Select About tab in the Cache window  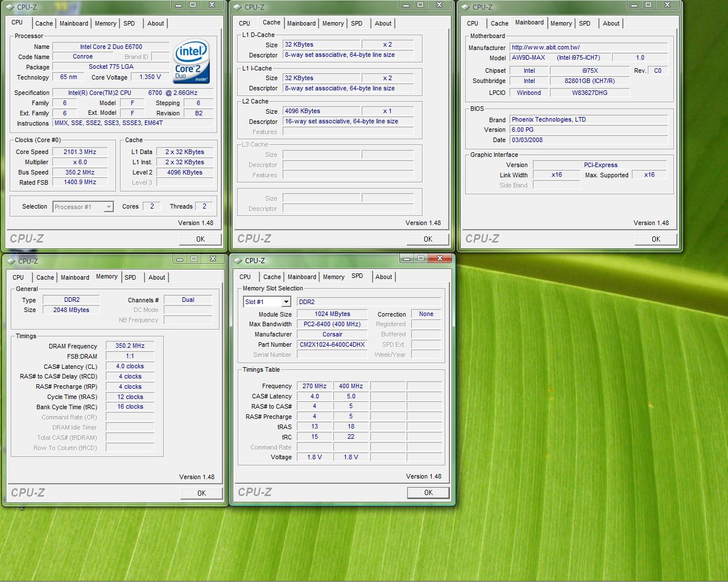coord(383,23)
